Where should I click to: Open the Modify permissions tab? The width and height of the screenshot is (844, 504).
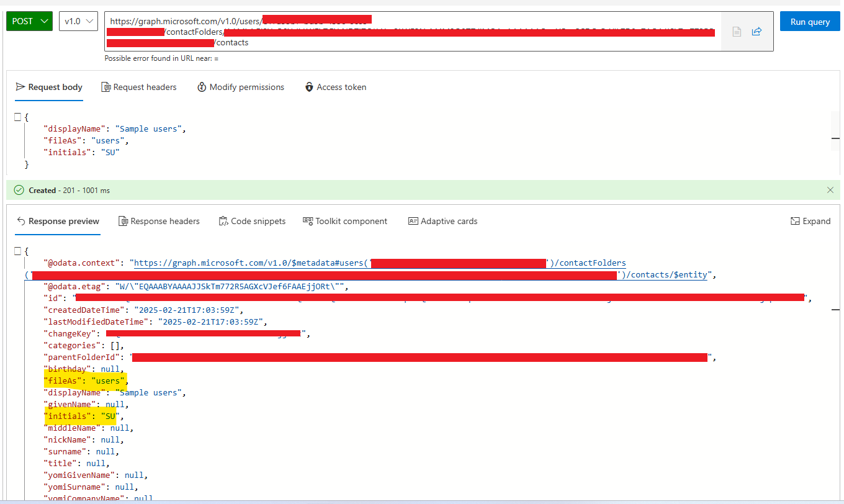tap(241, 87)
